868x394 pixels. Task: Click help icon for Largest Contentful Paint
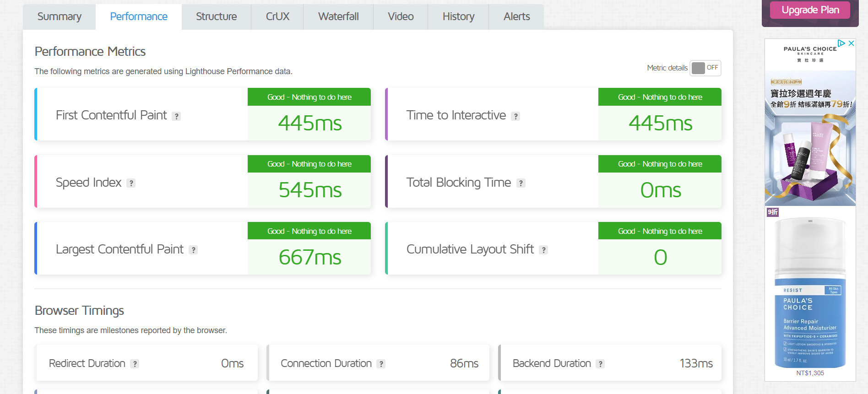tap(193, 250)
